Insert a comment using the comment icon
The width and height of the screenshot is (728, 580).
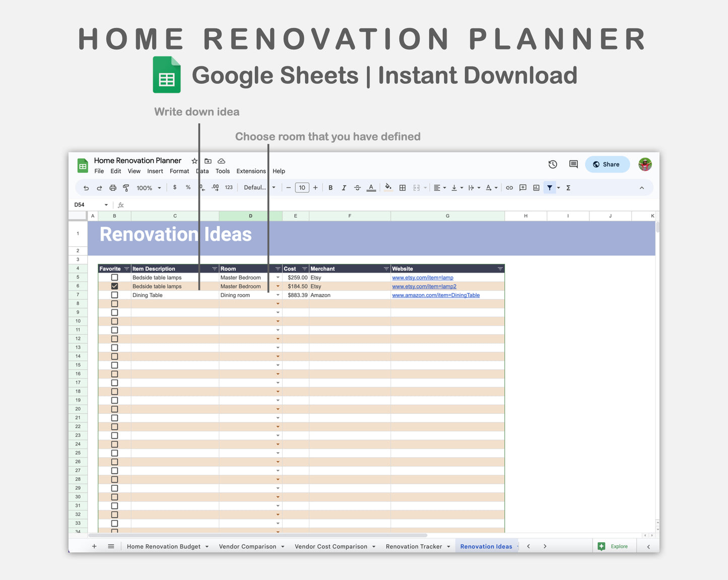(522, 187)
